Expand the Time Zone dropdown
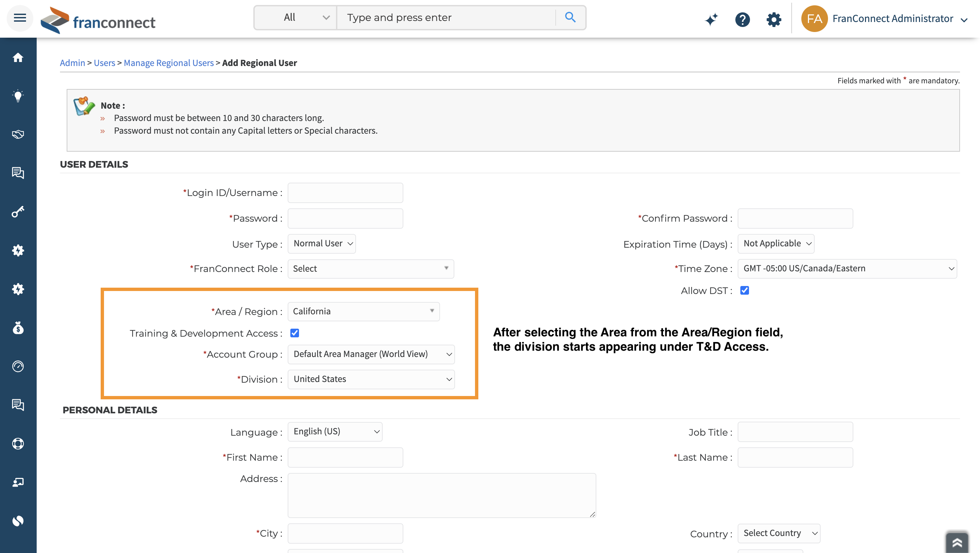 coord(847,269)
